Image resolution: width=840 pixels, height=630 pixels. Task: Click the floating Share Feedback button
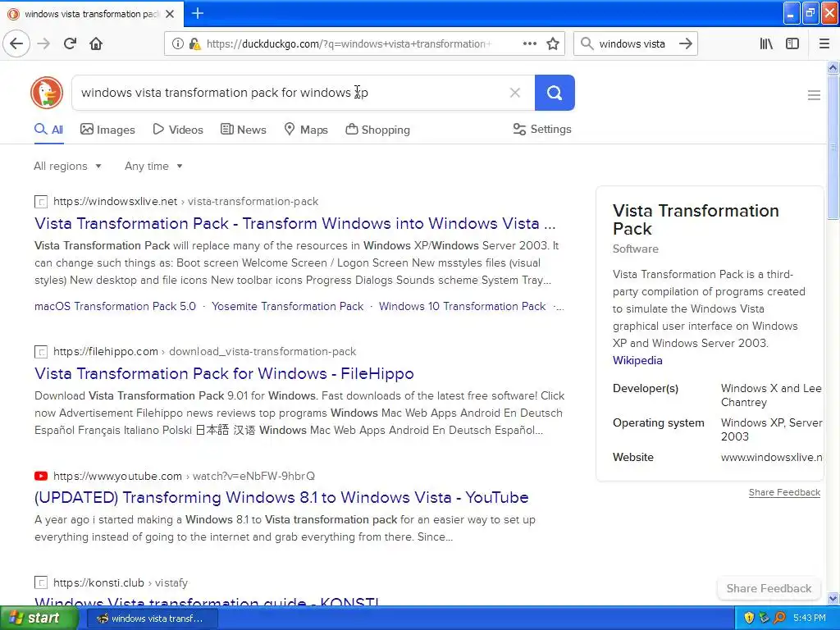coord(769,588)
